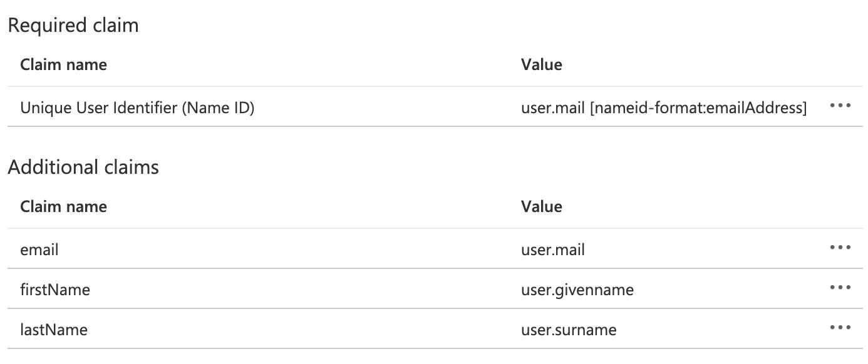The width and height of the screenshot is (868, 364).
Task: Open the ellipsis menu for email claim
Action: 840,248
